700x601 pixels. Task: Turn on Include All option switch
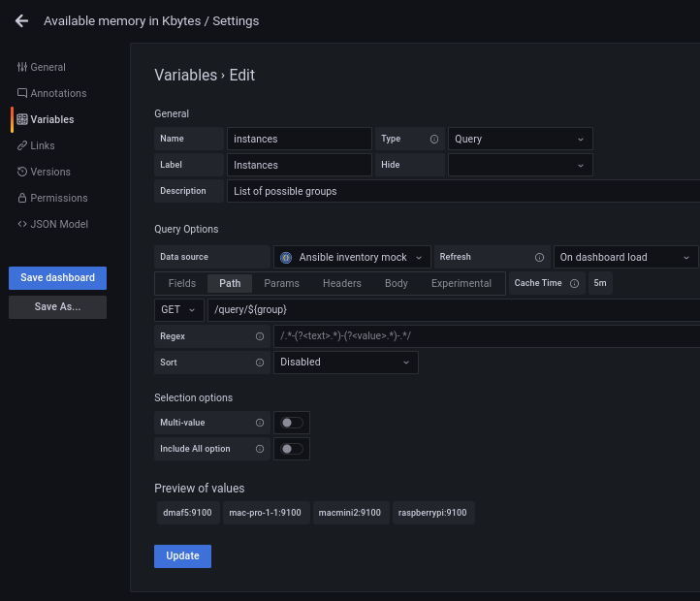291,449
